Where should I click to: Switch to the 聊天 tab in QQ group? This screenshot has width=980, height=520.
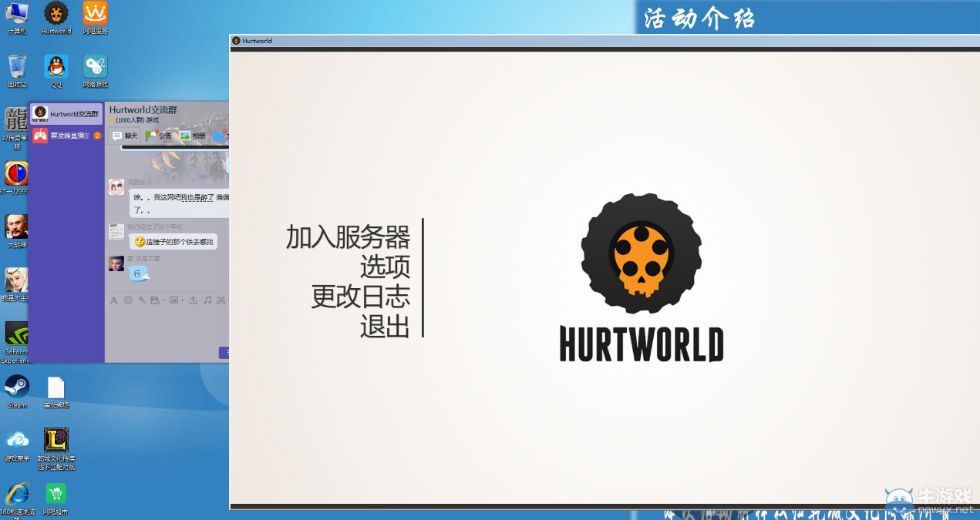(128, 136)
